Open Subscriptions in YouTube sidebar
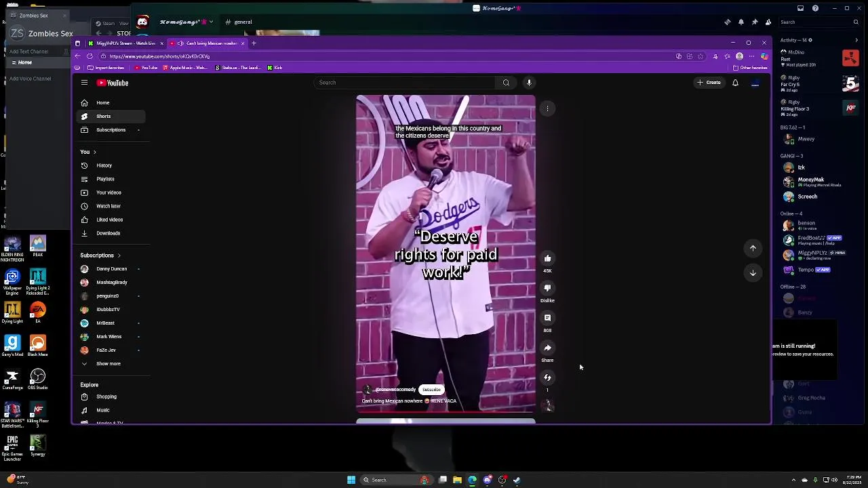 click(x=109, y=129)
